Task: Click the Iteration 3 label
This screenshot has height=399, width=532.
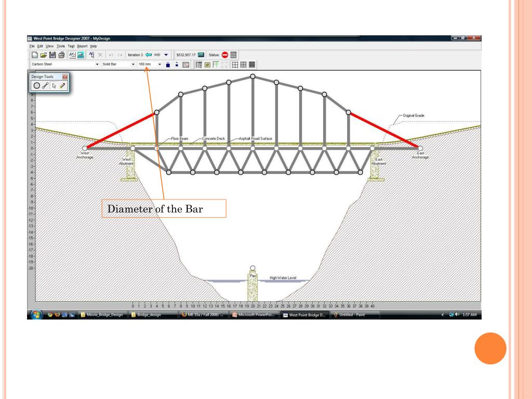Action: (x=136, y=55)
